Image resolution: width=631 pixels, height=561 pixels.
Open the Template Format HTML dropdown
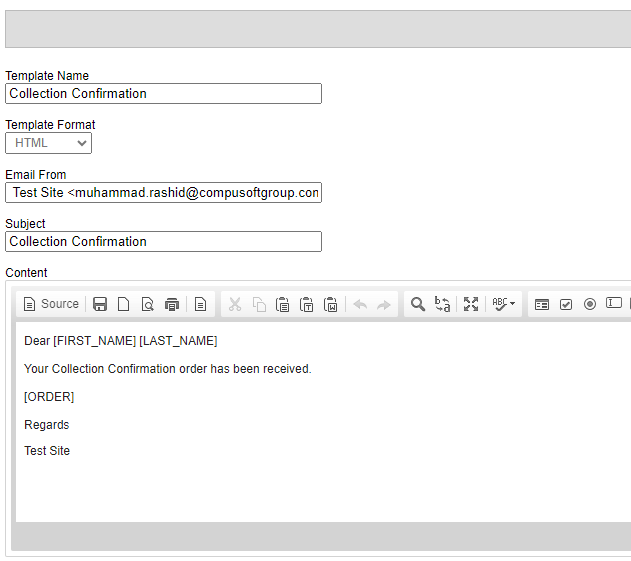tap(48, 143)
